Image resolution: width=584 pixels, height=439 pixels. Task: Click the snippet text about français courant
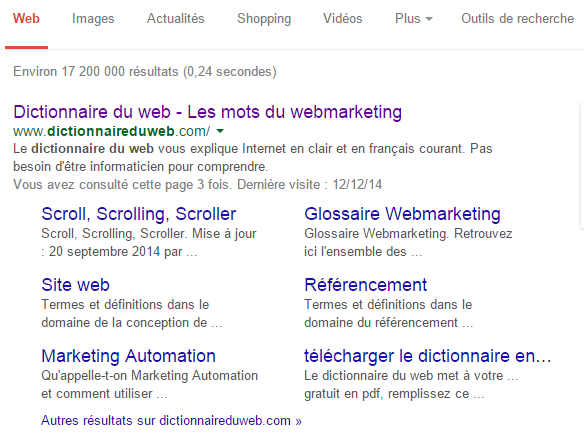point(253,158)
